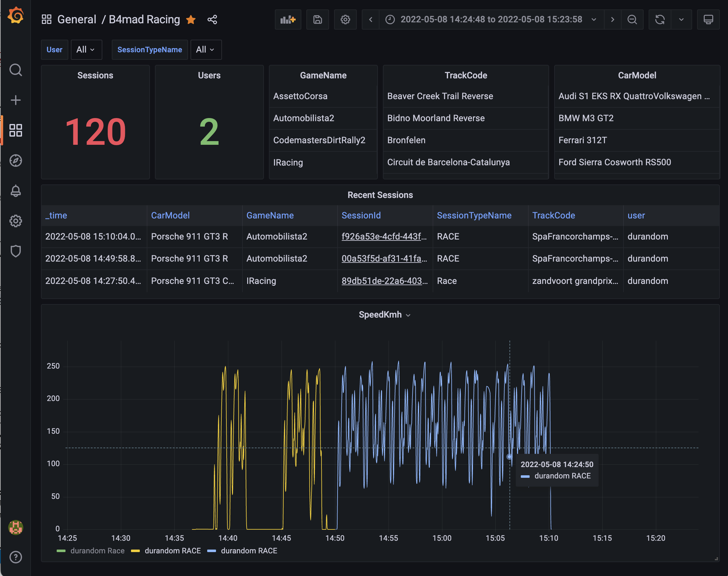Click the General breadcrumb folder

[x=77, y=20]
